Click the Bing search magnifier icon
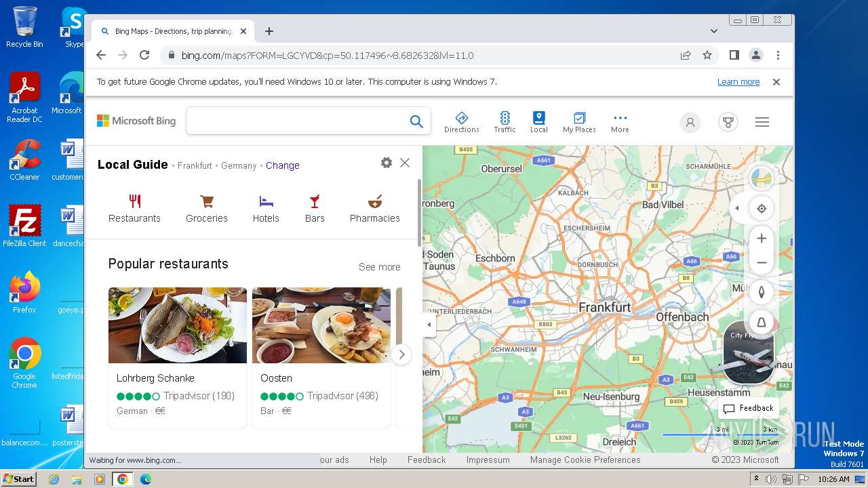This screenshot has width=868, height=488. pos(416,121)
